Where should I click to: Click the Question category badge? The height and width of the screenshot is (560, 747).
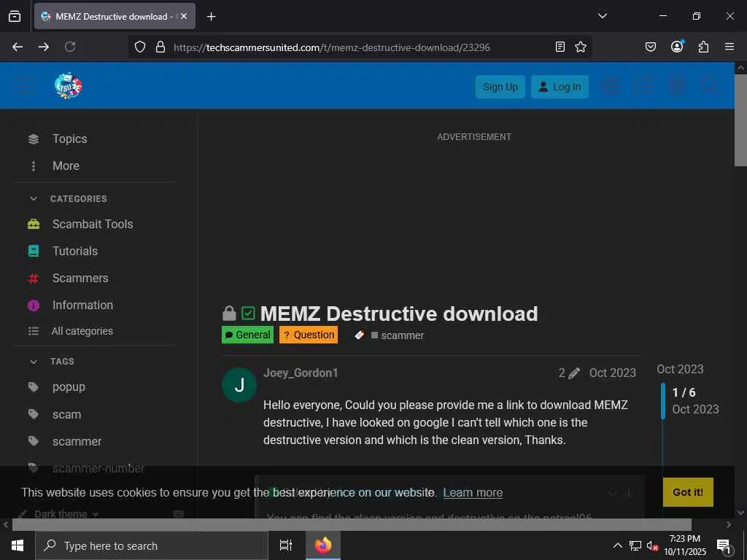pos(309,335)
